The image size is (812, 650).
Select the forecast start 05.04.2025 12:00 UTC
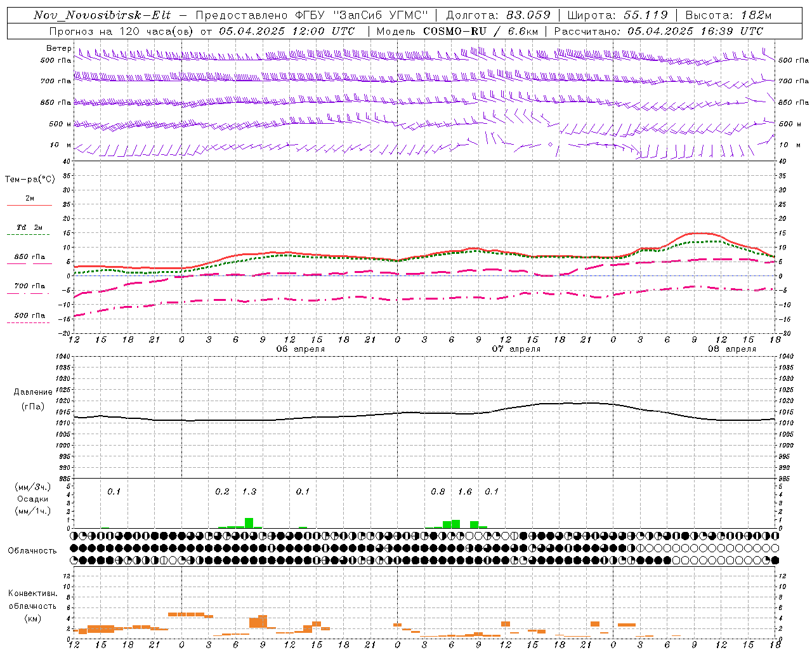pyautogui.click(x=287, y=31)
